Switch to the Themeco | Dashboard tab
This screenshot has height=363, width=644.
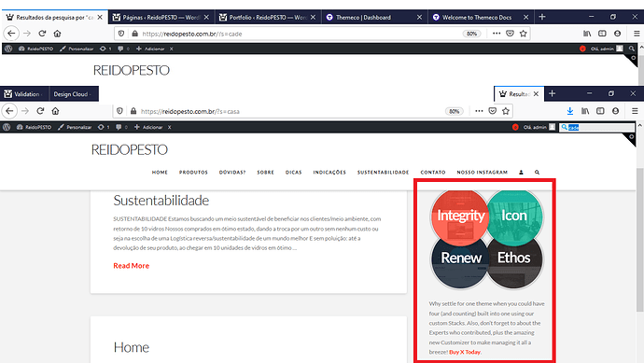pos(373,17)
